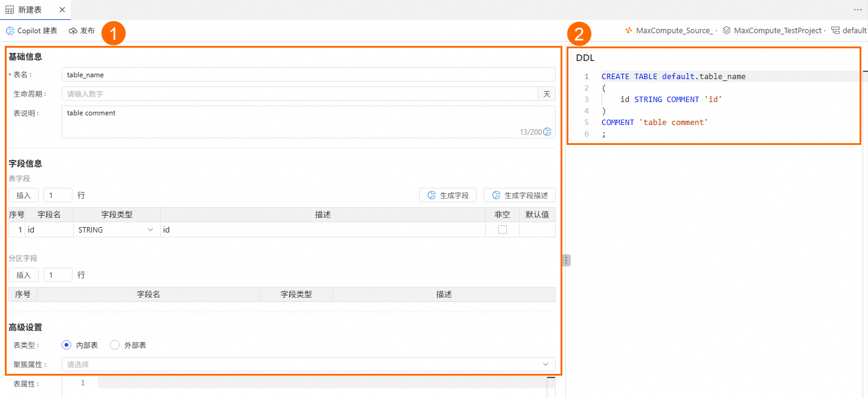Open the STRING 字段类型 dropdown
This screenshot has width=868, height=398.
[x=117, y=229]
